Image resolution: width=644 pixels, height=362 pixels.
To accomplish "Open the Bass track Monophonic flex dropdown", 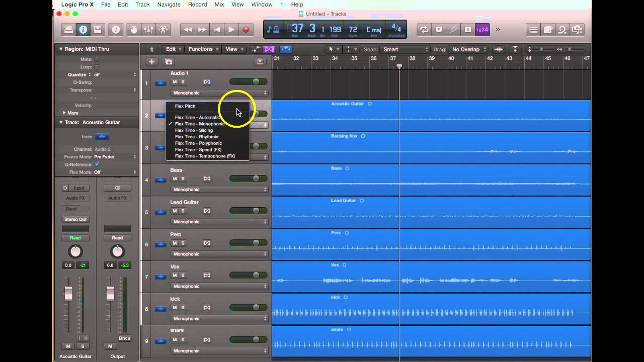I will [219, 190].
